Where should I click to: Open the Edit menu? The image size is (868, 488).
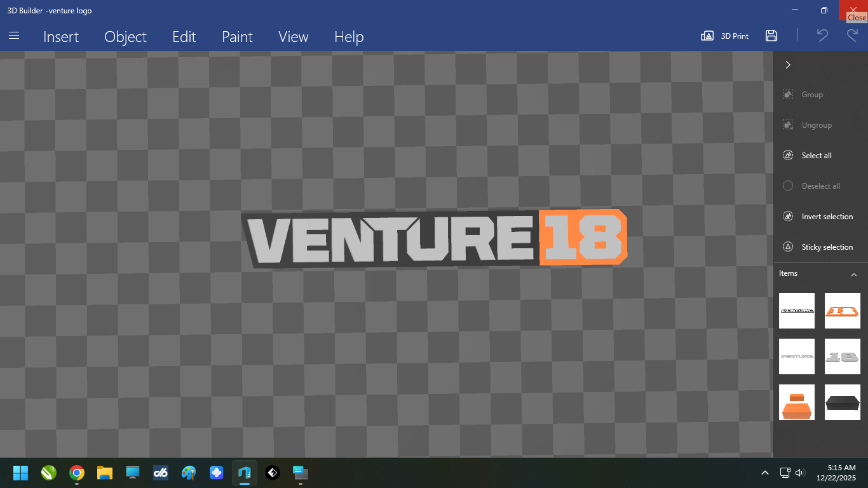(x=184, y=37)
